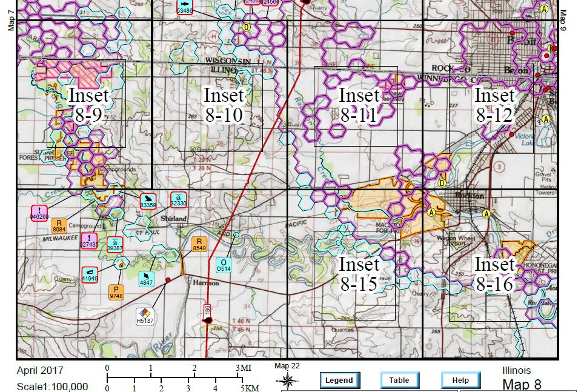Image resolution: width=578 pixels, height=392 pixels.
Task: Open Inset 8-16 detail map
Action: (x=490, y=276)
